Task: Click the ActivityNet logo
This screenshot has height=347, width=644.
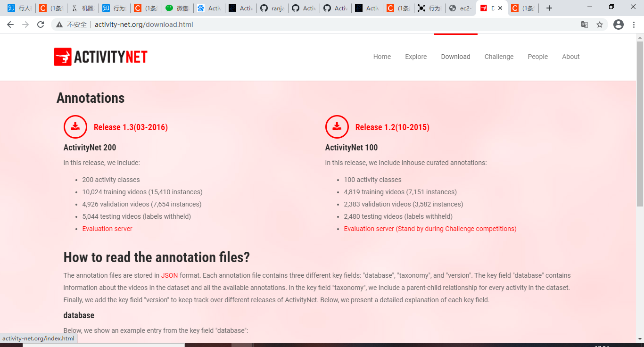Action: [x=100, y=57]
